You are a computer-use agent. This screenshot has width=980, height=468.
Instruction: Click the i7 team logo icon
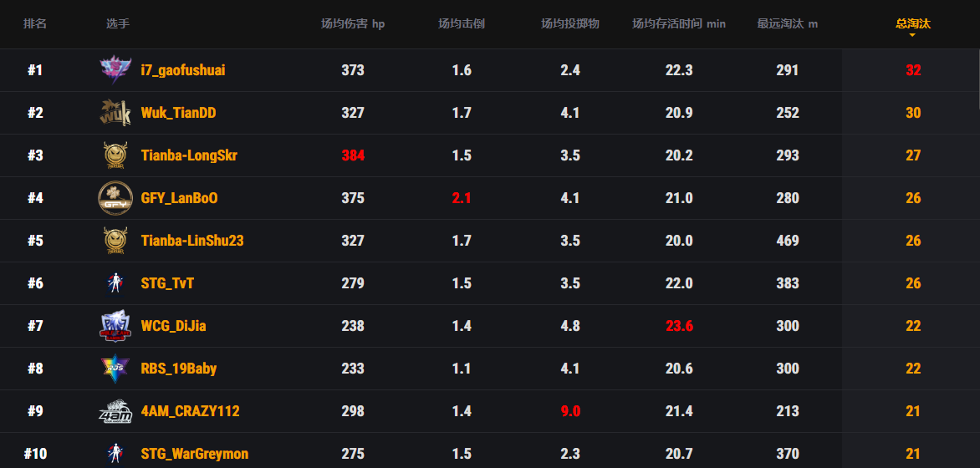tap(115, 70)
